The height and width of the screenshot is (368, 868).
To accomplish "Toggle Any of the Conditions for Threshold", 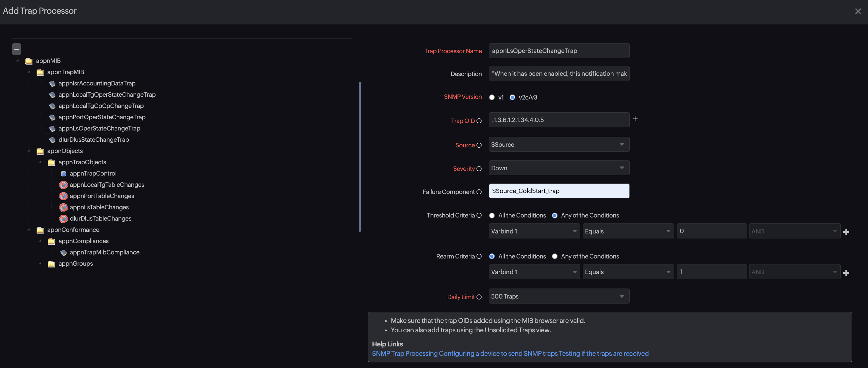I will tap(555, 216).
